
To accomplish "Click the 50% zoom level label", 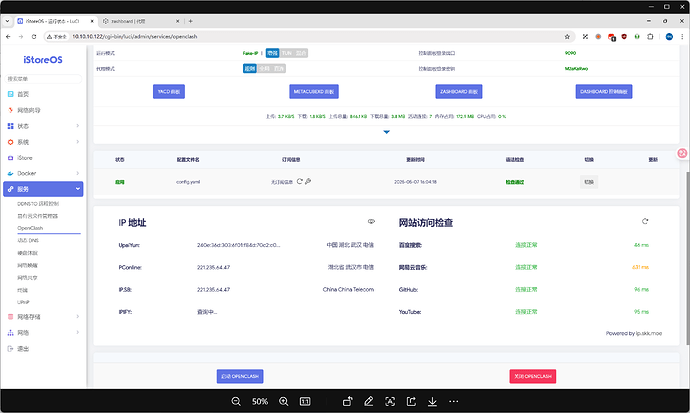I will 260,402.
